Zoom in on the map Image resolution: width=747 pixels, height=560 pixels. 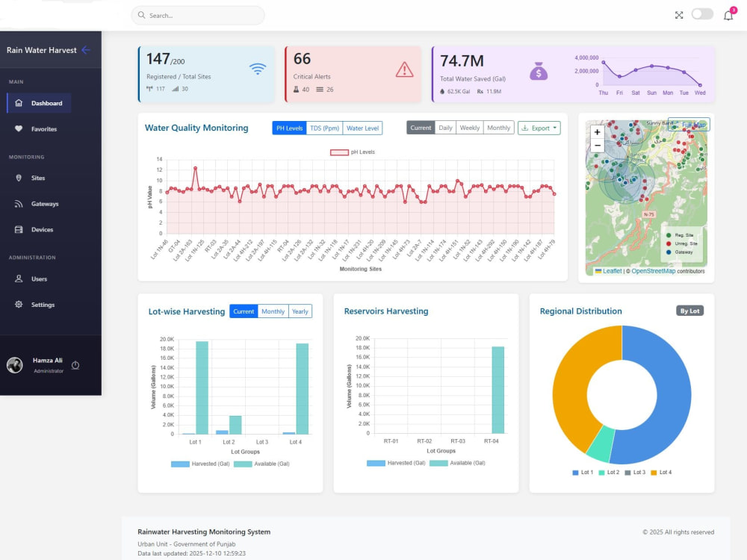(598, 132)
